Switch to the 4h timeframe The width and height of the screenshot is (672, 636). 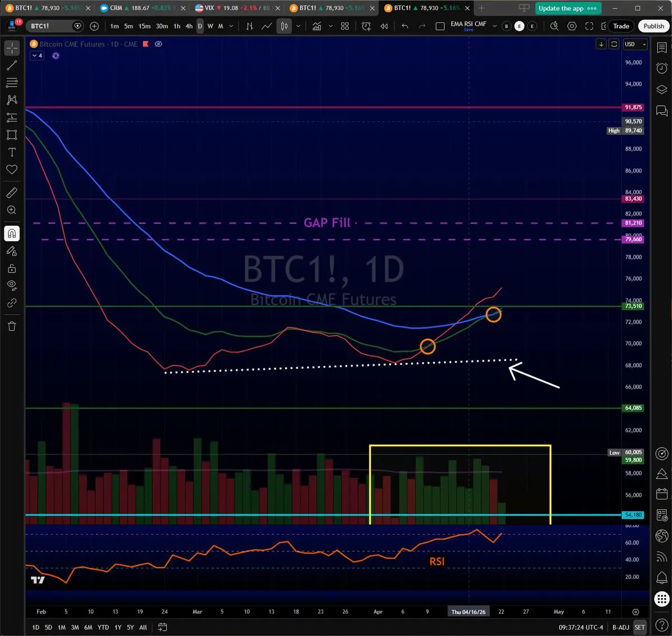(189, 26)
